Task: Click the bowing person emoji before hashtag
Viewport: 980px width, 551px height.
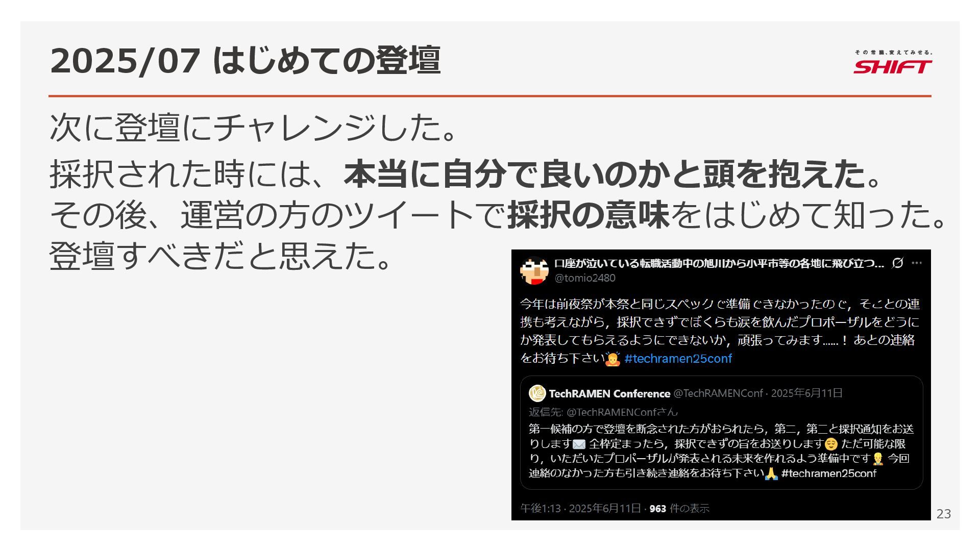Action: [612, 359]
